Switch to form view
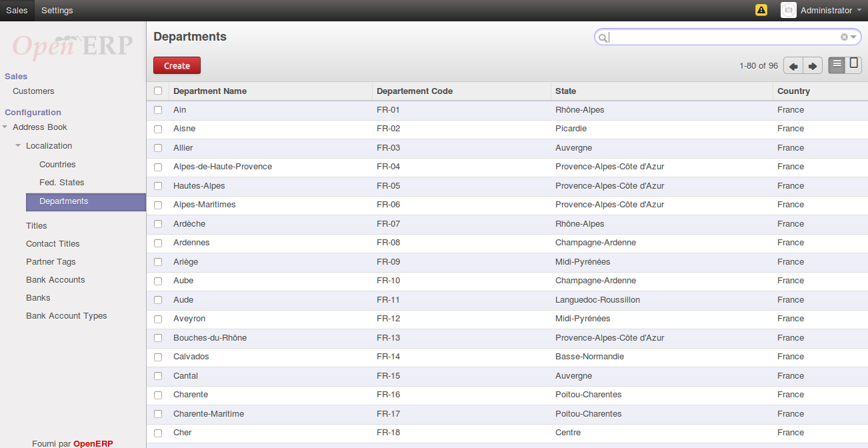Image resolution: width=868 pixels, height=448 pixels. click(x=853, y=65)
